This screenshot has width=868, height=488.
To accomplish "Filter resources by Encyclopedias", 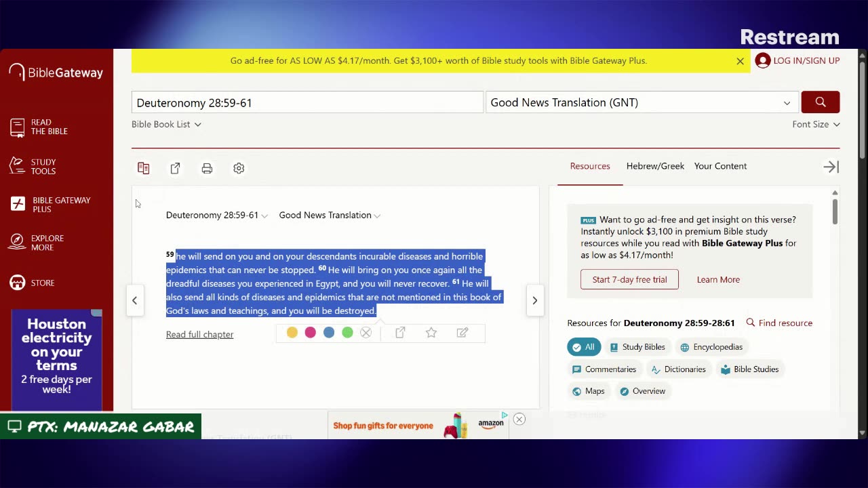I will [711, 347].
